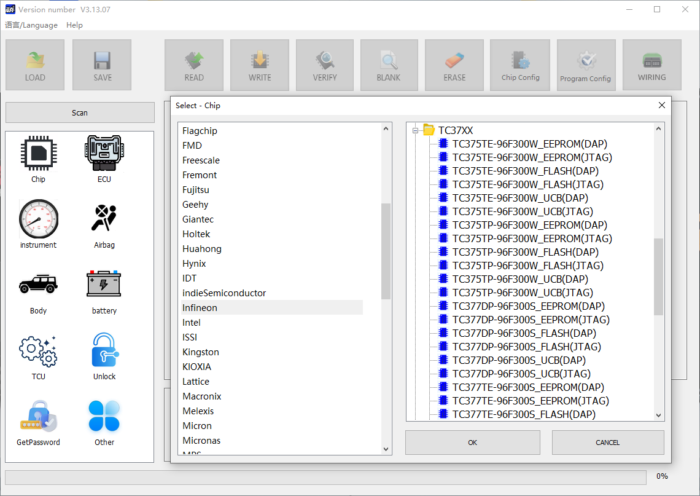700x496 pixels.
Task: Select TC375TP-96F300W_UCB(JTAG) chip
Action: (523, 292)
